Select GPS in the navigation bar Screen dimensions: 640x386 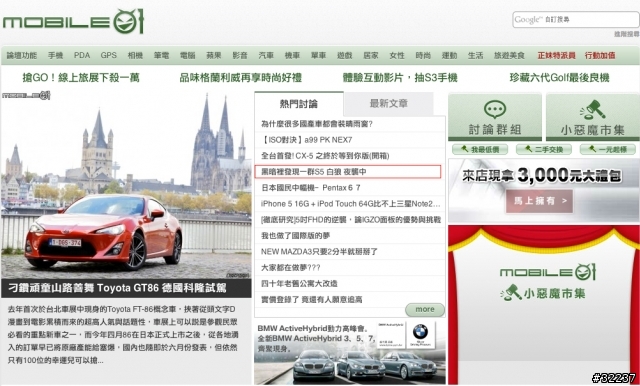(109, 55)
